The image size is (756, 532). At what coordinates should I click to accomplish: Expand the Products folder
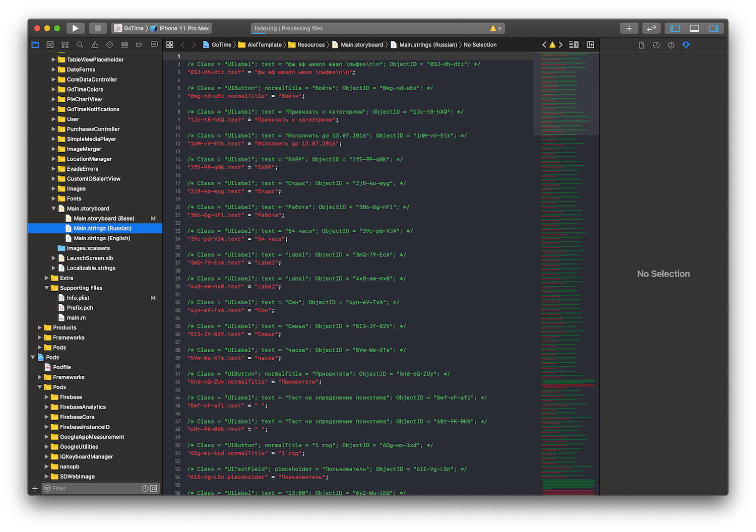tap(40, 327)
